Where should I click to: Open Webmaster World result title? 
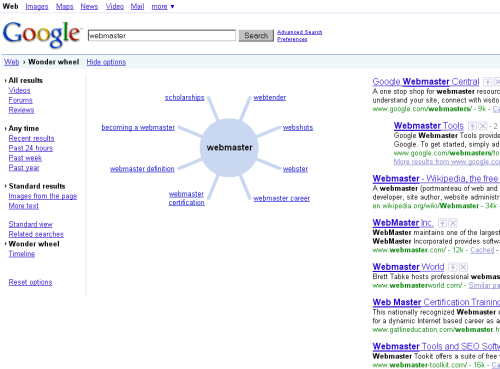point(408,267)
